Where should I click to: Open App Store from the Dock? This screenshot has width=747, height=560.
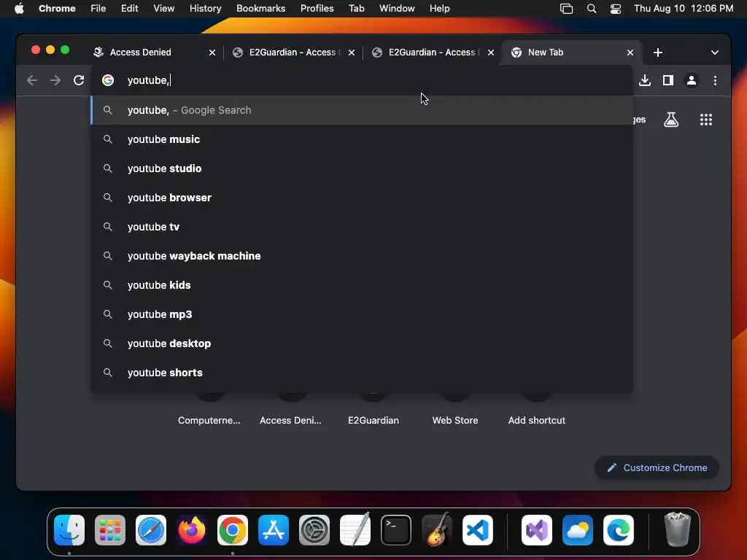pyautogui.click(x=274, y=530)
